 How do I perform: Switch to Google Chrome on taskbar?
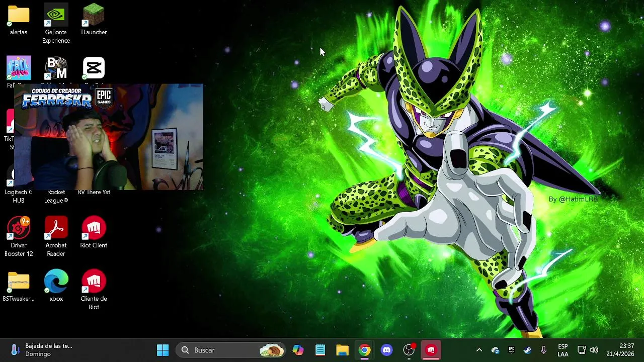pos(365,350)
